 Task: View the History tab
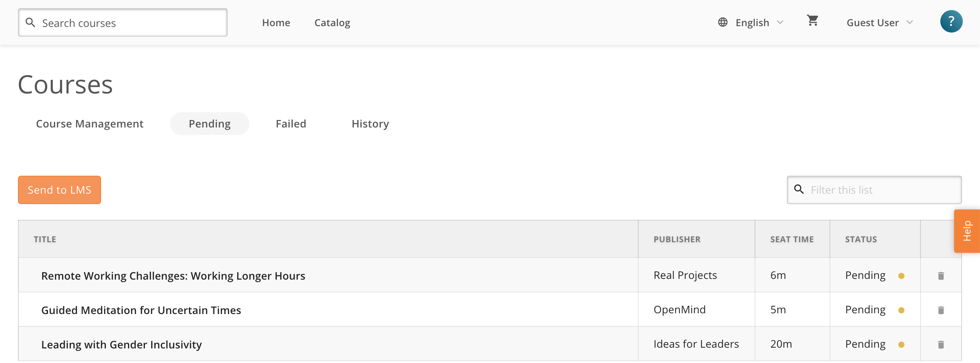coord(370,123)
